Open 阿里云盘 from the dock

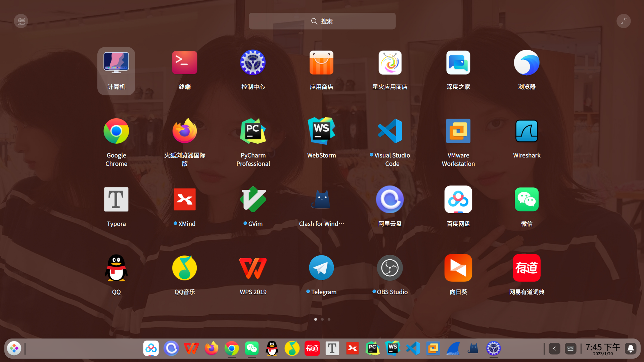(x=171, y=349)
